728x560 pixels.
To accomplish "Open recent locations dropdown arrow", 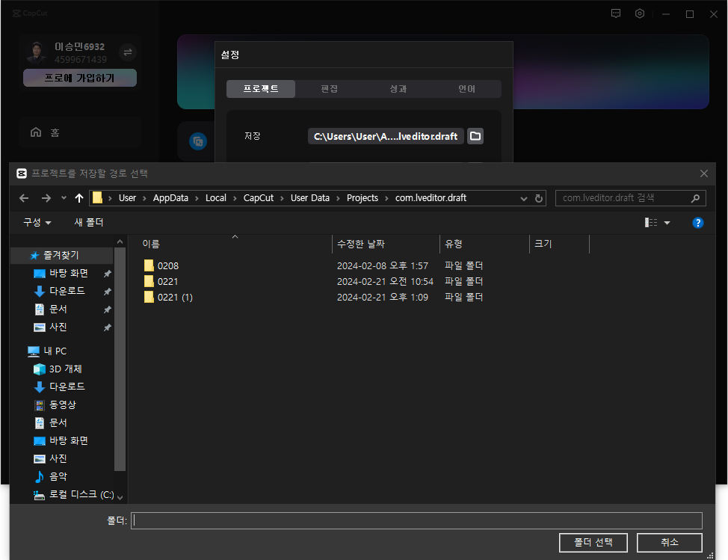I will point(64,198).
